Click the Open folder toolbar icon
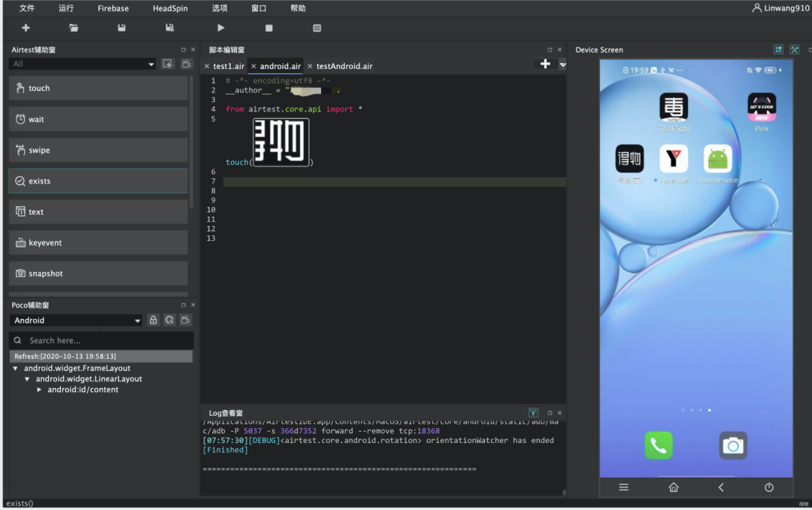This screenshot has width=812, height=510. click(74, 28)
